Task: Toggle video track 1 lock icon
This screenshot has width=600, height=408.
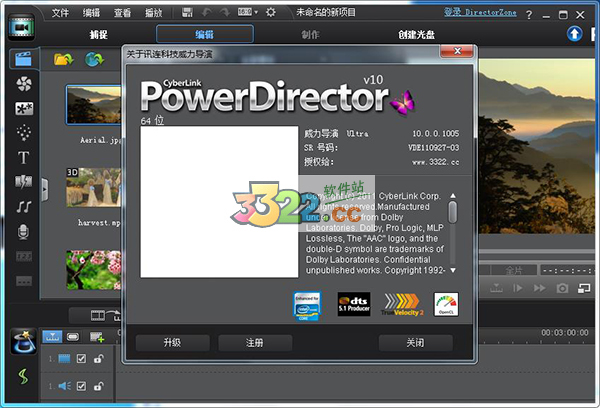Action: pyautogui.click(x=99, y=359)
